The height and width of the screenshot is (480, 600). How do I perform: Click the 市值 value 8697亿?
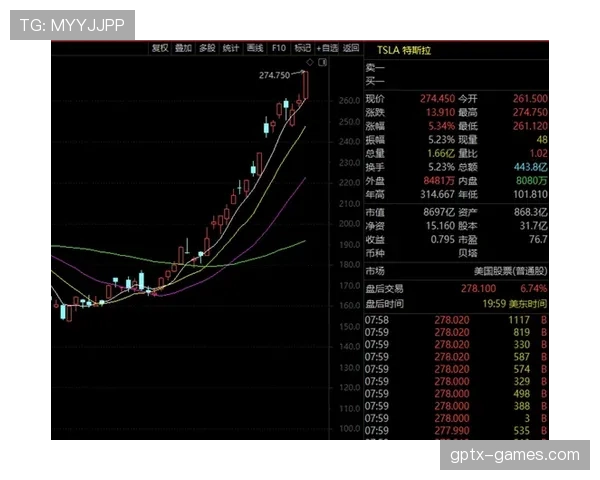click(439, 212)
